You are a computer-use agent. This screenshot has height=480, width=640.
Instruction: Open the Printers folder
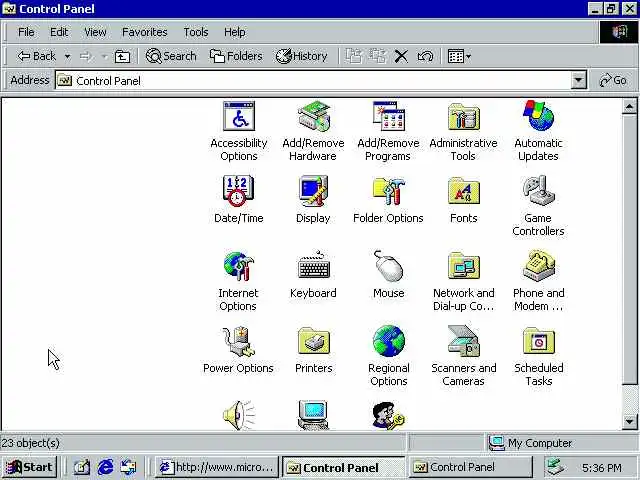pyautogui.click(x=313, y=350)
